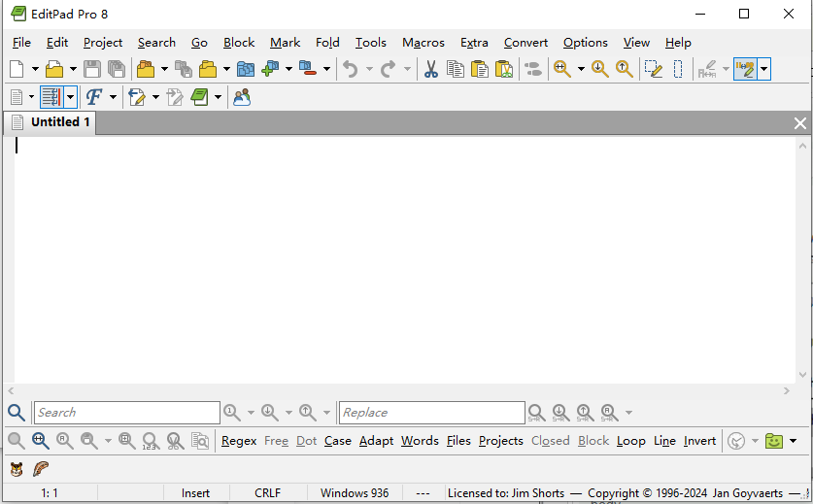Screen dimensions: 813x504
Task: Click the Paste clipboard icon
Action: 480,69
